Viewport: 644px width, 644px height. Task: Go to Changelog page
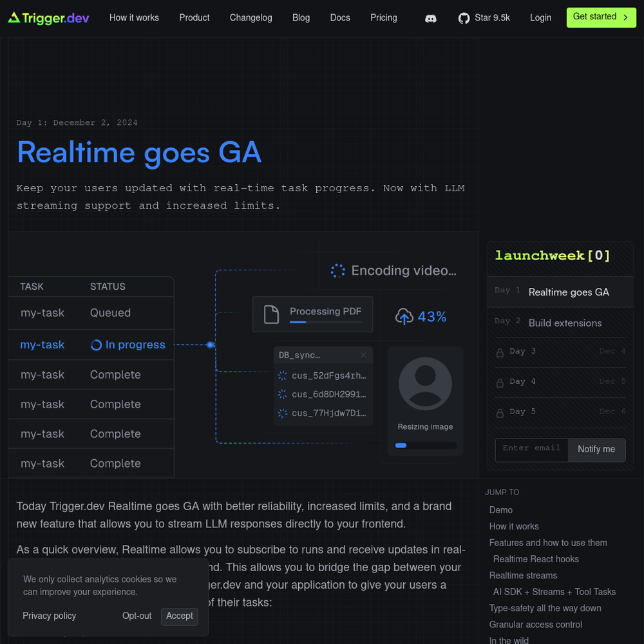point(251,17)
